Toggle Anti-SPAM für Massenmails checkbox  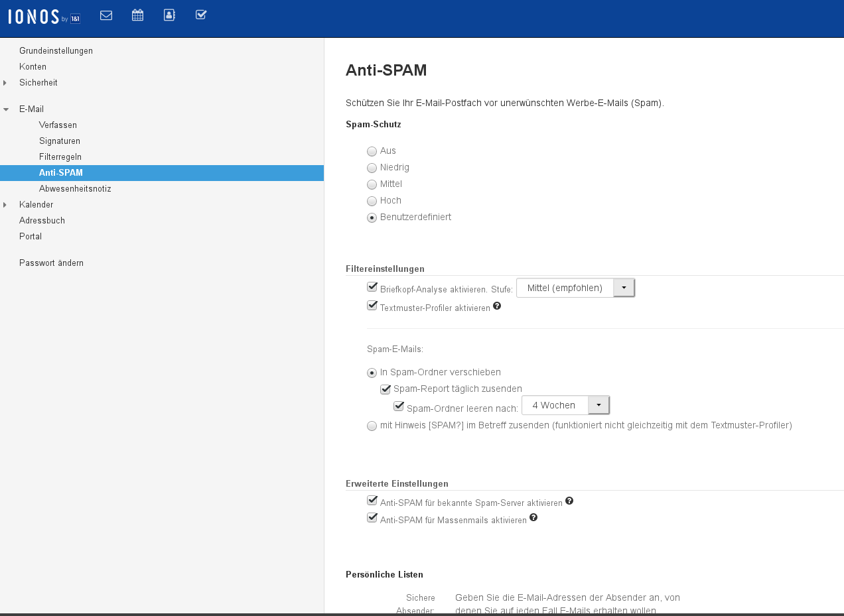(372, 518)
